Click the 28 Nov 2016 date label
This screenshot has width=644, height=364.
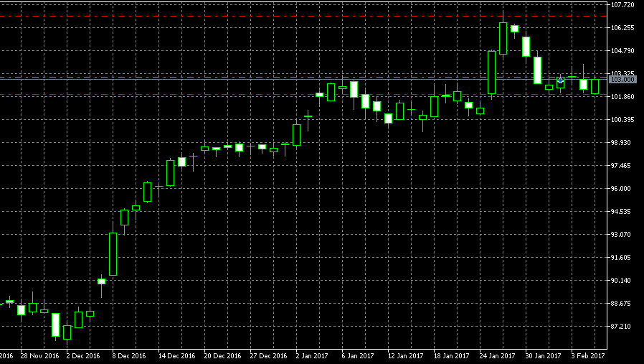[x=39, y=356]
